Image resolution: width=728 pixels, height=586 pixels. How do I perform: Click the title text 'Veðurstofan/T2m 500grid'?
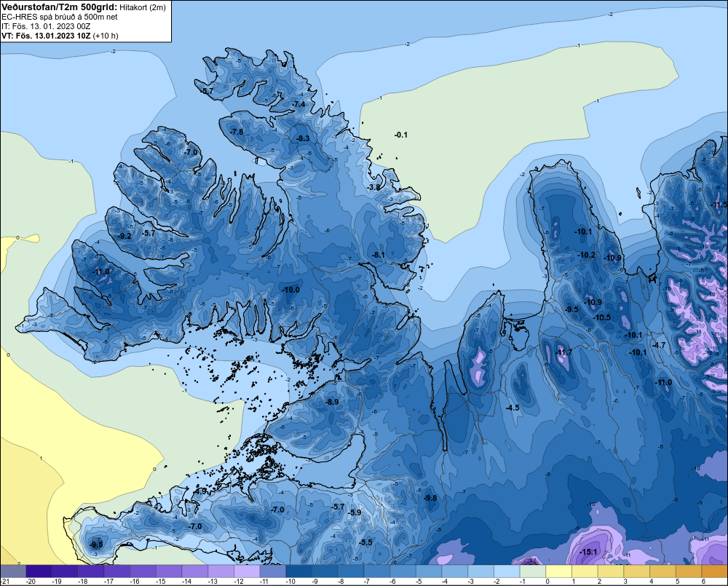click(x=59, y=7)
